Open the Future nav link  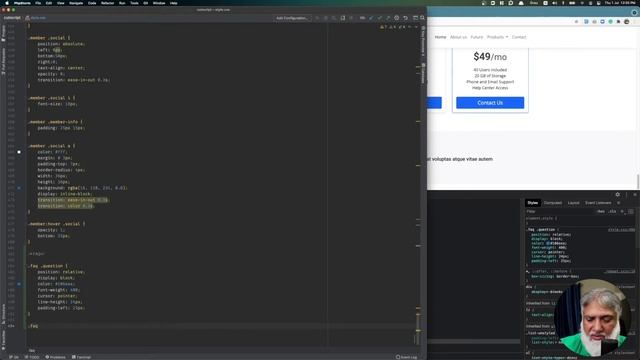(x=476, y=37)
